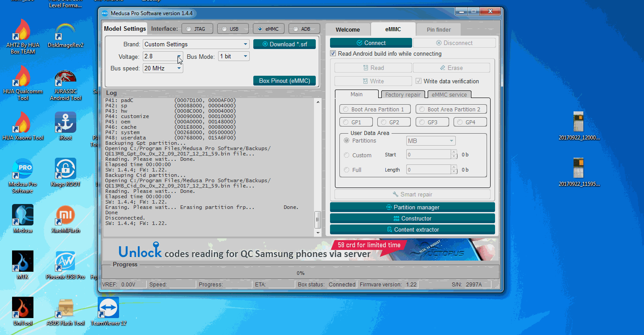Click the Read button
Viewport: 644px width, 335px height.
(x=373, y=68)
